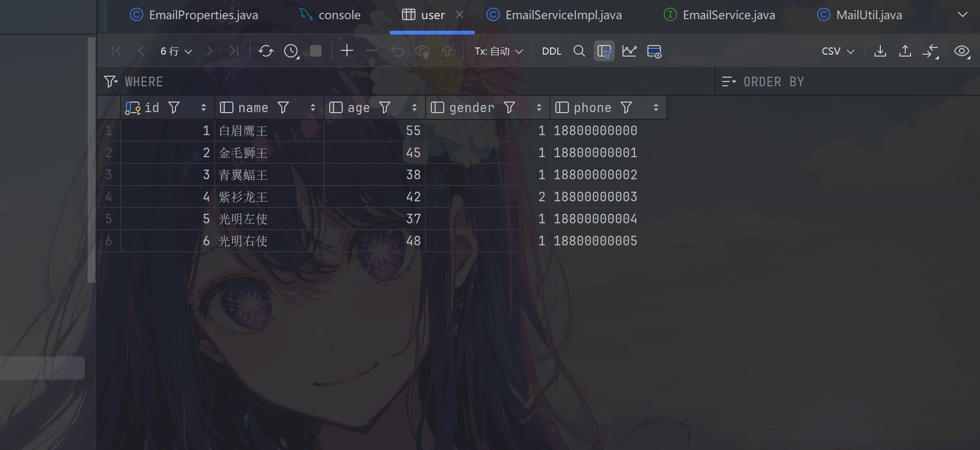
Task: Sort by the id column arrows
Action: click(204, 107)
